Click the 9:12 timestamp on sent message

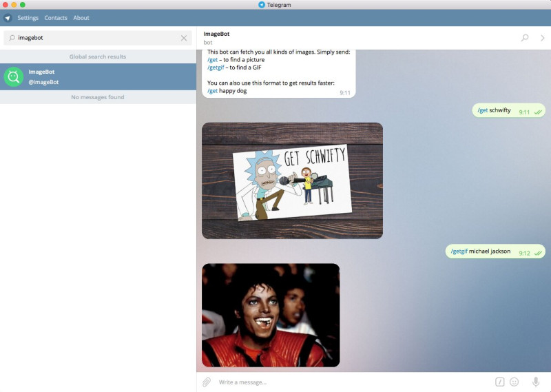tap(524, 253)
